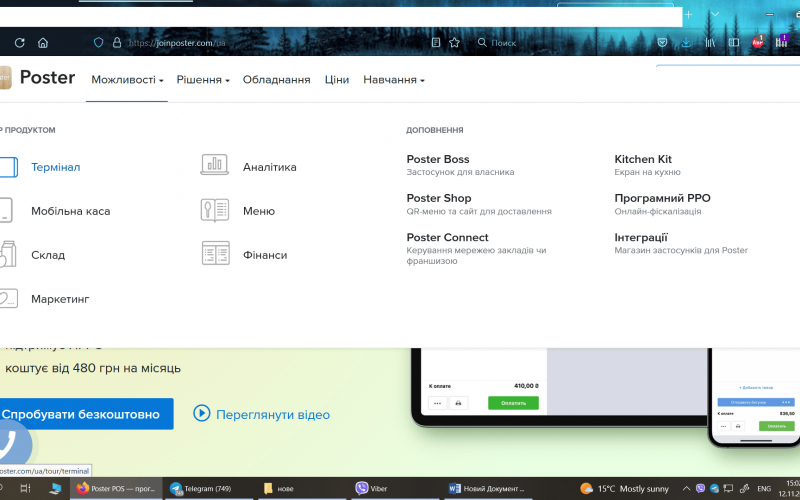Viewport: 800px width, 500px height.
Task: Open Task View in the taskbar
Action: (x=25, y=488)
